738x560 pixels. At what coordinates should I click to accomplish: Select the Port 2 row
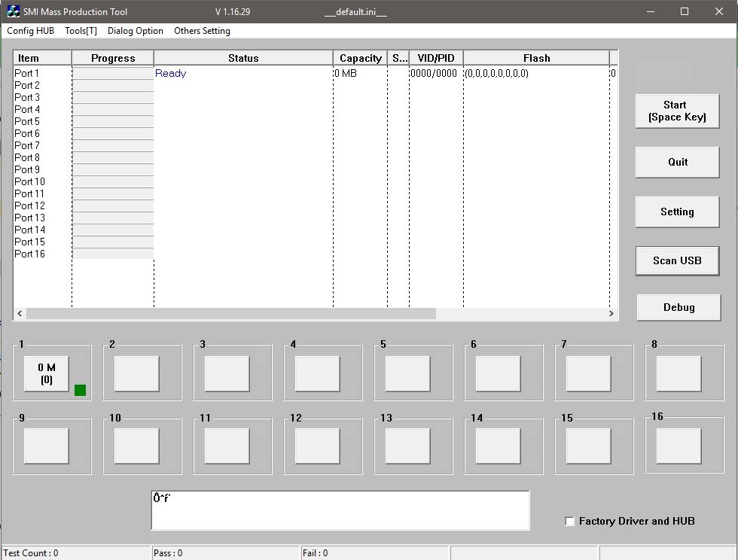coord(315,85)
